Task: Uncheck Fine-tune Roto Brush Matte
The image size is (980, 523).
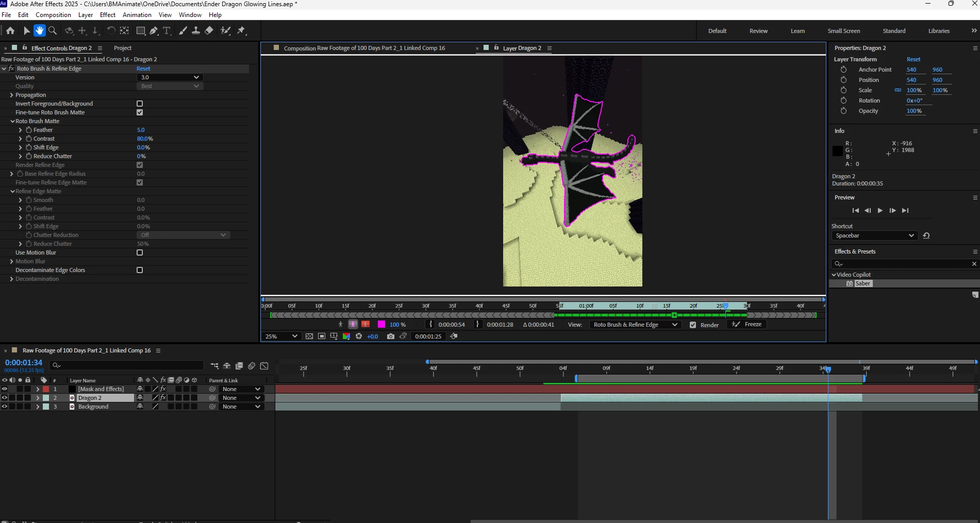Action: click(x=140, y=112)
